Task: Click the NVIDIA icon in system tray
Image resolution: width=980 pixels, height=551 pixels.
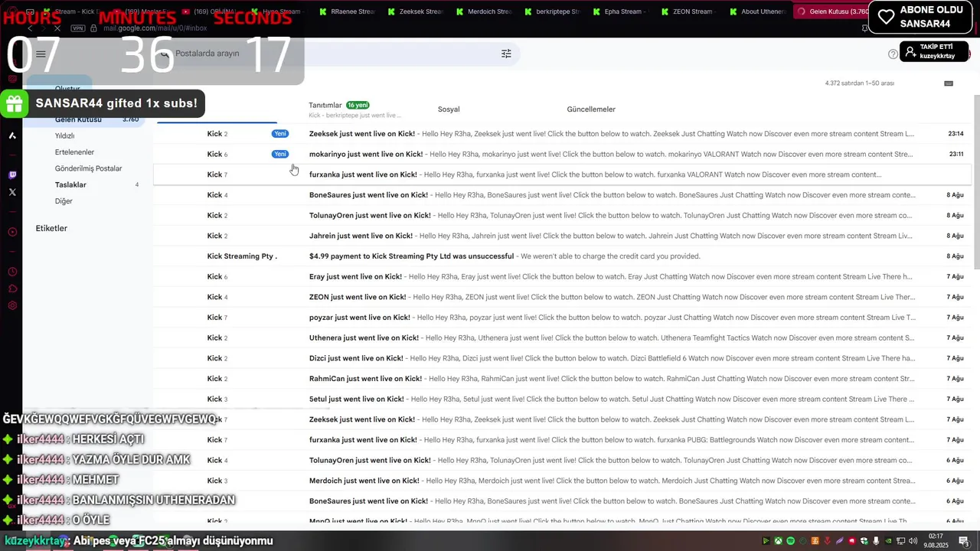Action: [x=888, y=541]
